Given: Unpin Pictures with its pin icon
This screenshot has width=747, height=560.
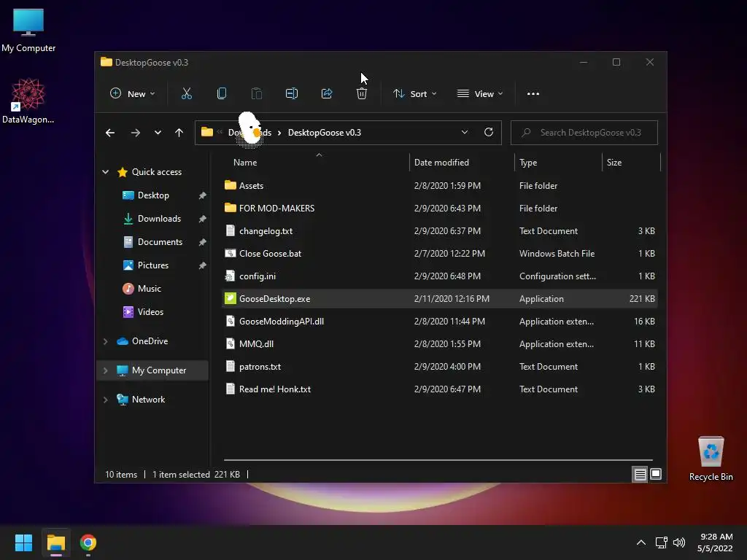Looking at the screenshot, I should click(203, 265).
